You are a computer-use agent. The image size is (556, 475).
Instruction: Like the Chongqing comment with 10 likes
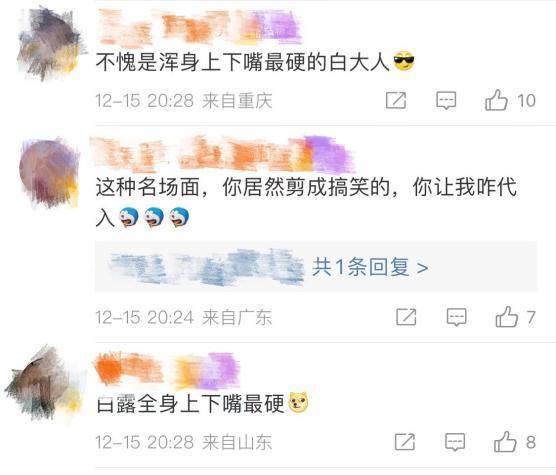[496, 100]
